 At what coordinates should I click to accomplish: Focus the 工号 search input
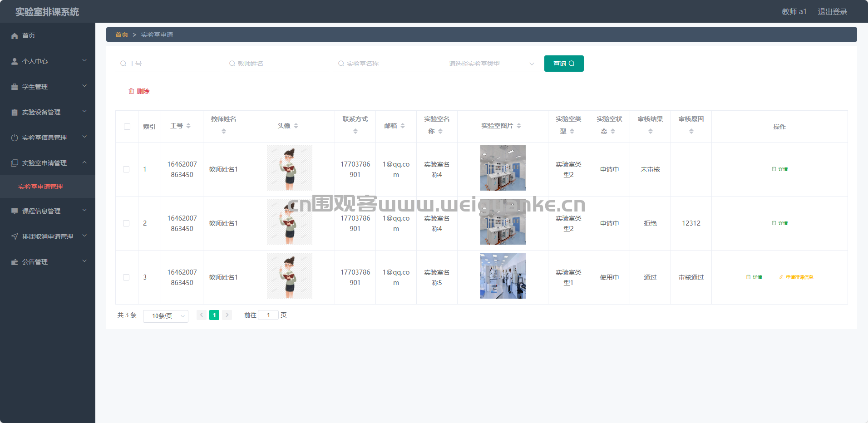point(168,64)
